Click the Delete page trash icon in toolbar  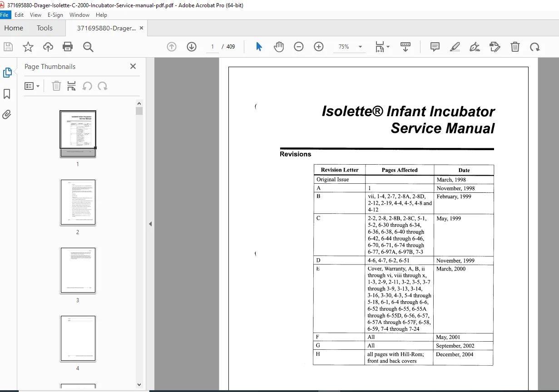[515, 47]
